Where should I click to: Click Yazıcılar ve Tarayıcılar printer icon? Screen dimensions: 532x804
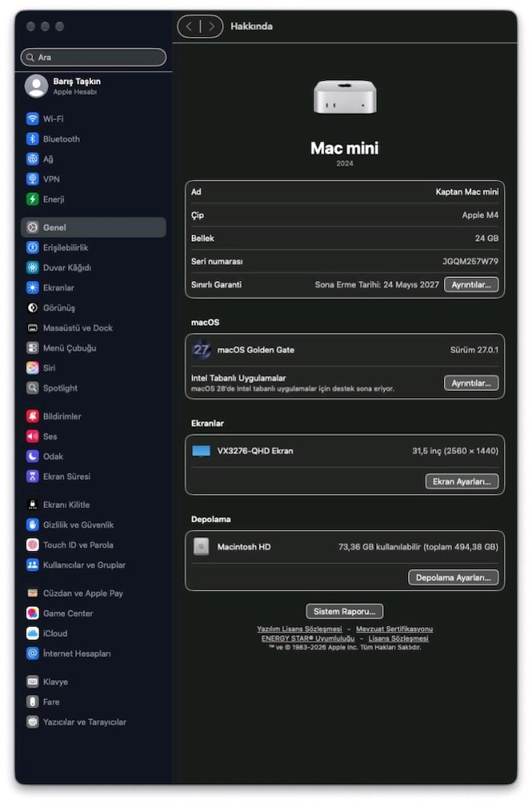32,722
